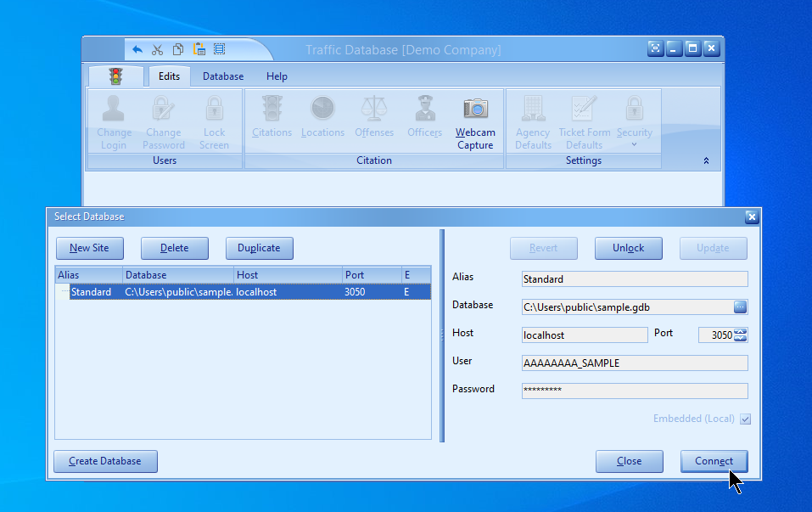Open Ticket Form Defaults
This screenshot has width=812, height=512.
pyautogui.click(x=584, y=123)
